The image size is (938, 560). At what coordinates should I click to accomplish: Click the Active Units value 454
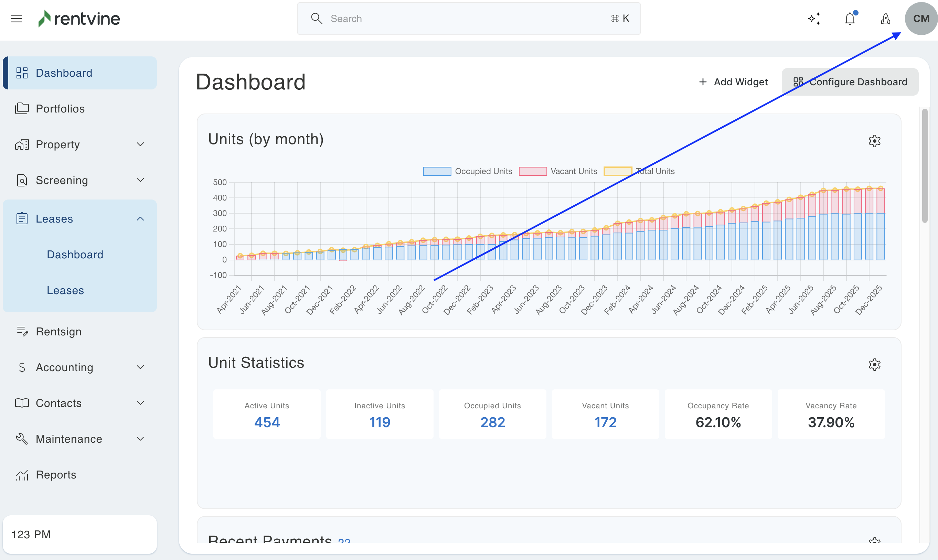pos(267,422)
